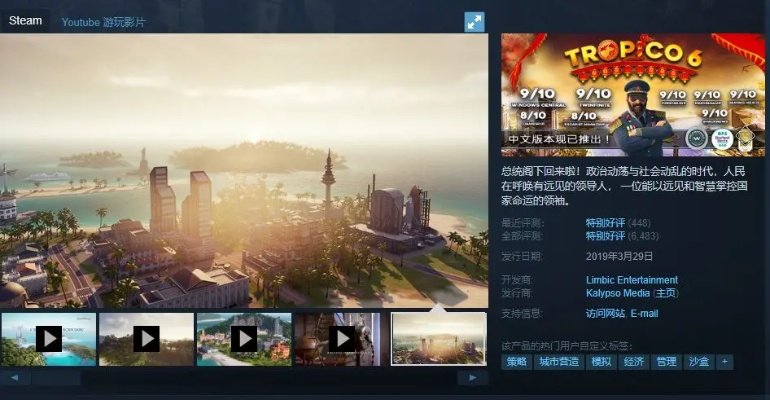Play the second trailer video thumbnail

[x=146, y=339]
